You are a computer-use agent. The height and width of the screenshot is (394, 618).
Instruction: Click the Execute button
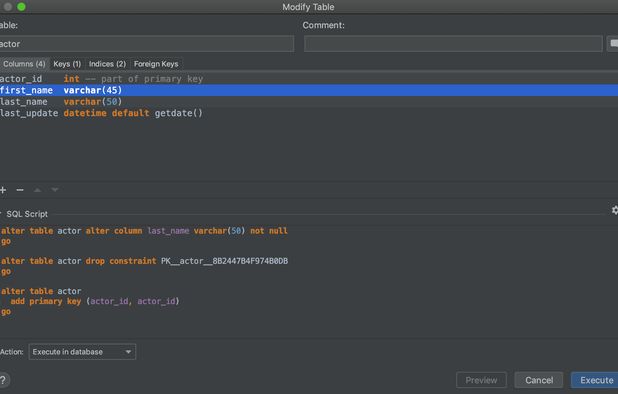pyautogui.click(x=595, y=380)
